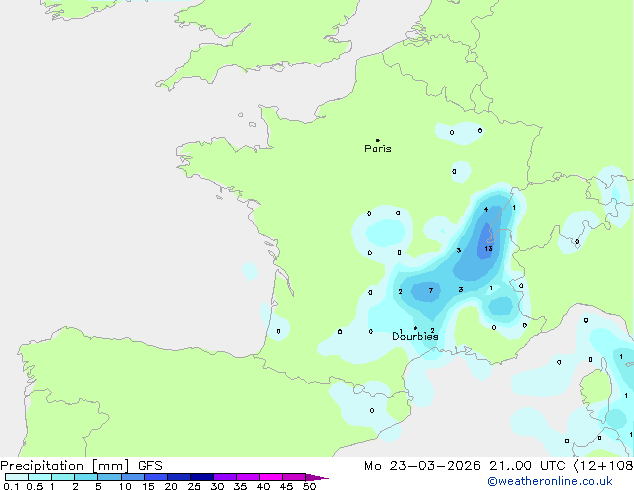
Task: Pick the 40–45 mm legend swatch
Action: (x=271, y=477)
